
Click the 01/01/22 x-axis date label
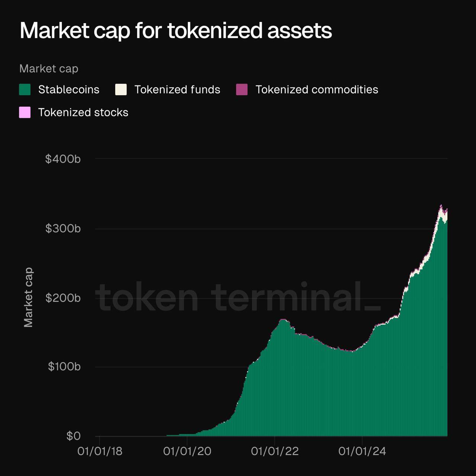[x=275, y=451]
